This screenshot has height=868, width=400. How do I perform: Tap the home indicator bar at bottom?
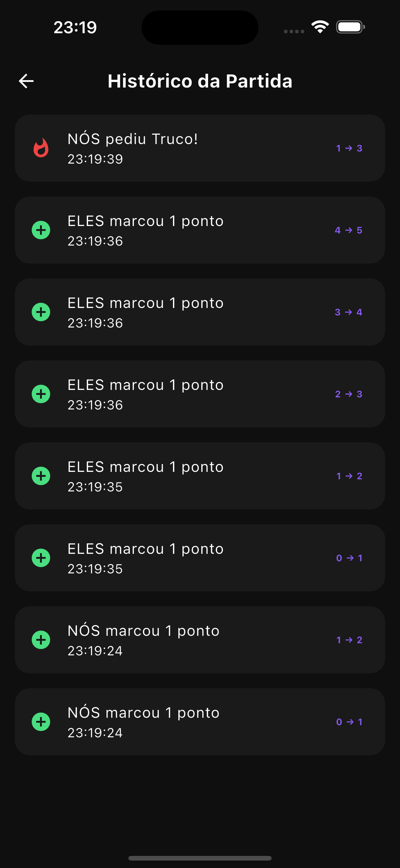tap(200, 858)
